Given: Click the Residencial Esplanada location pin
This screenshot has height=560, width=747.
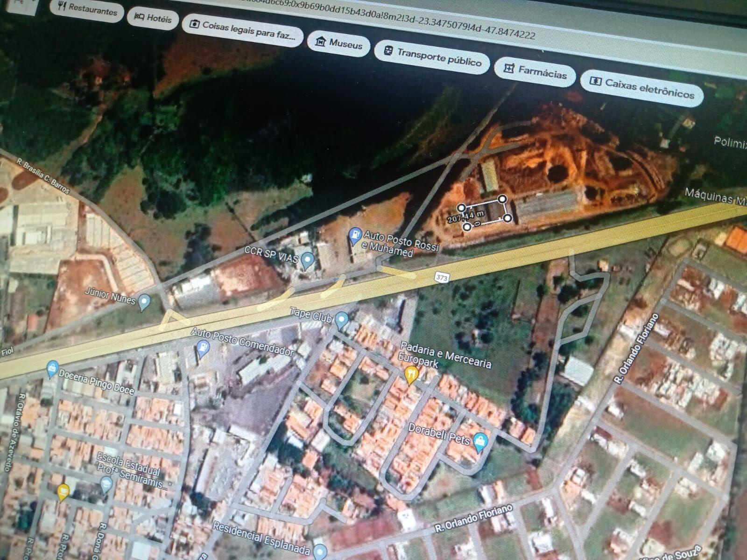Looking at the screenshot, I should (x=320, y=551).
